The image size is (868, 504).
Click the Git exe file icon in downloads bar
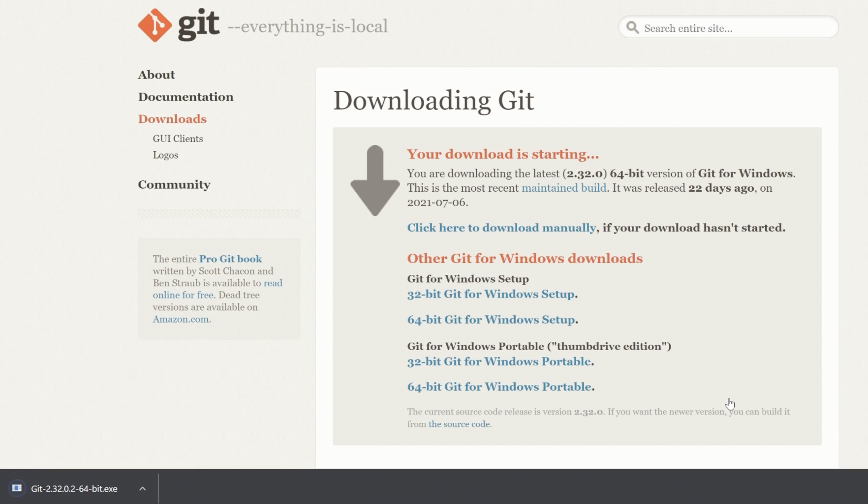[17, 488]
